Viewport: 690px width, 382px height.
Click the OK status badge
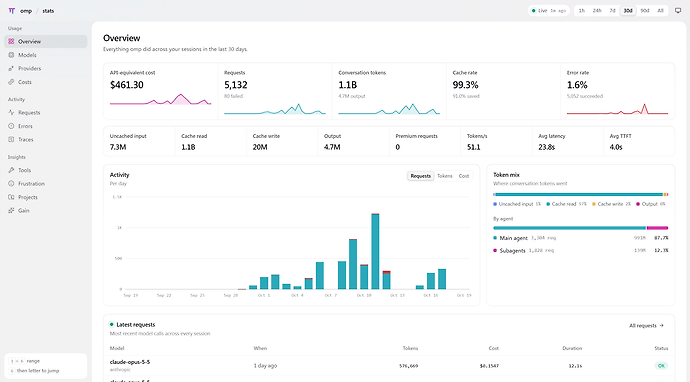[x=661, y=366]
